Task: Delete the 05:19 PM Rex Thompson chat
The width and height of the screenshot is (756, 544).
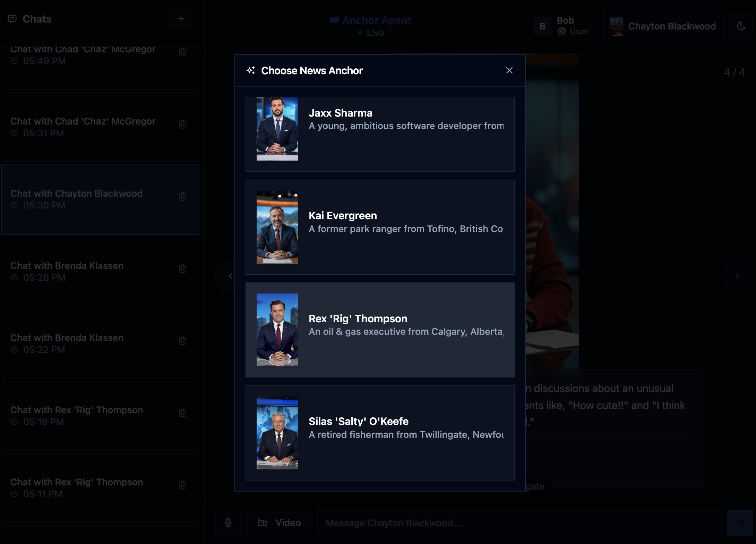Action: click(182, 413)
